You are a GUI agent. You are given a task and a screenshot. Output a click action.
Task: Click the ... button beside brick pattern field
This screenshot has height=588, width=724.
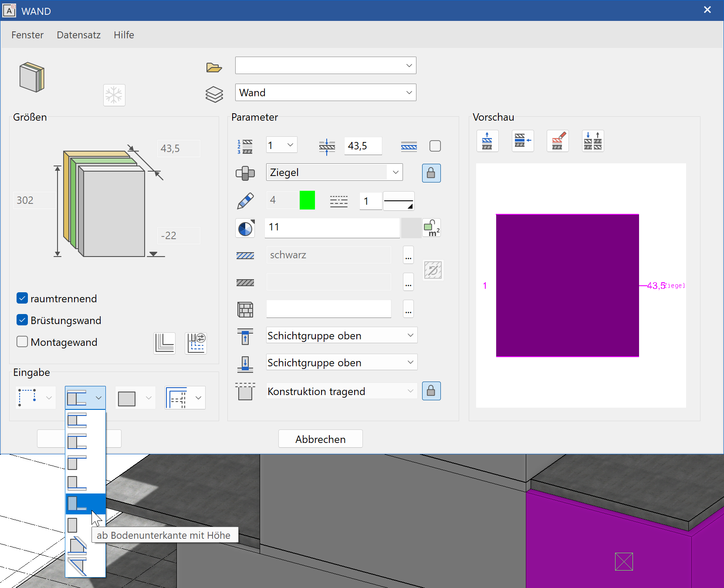pyautogui.click(x=408, y=309)
